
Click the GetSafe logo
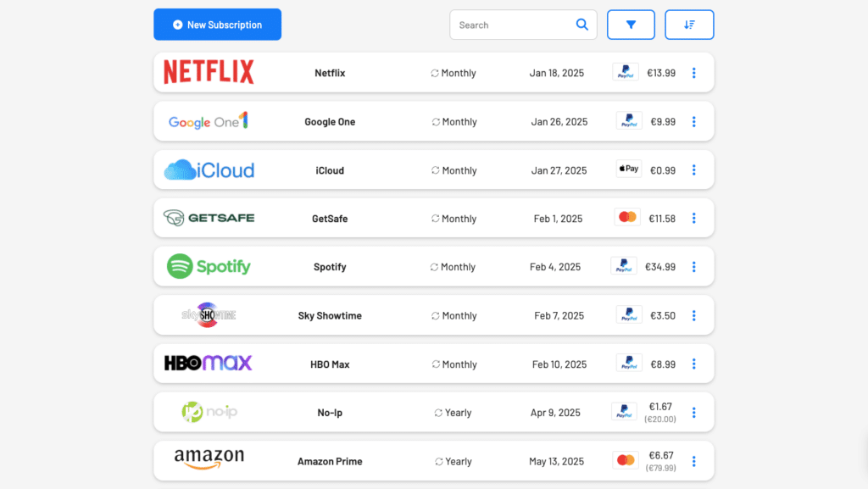209,218
